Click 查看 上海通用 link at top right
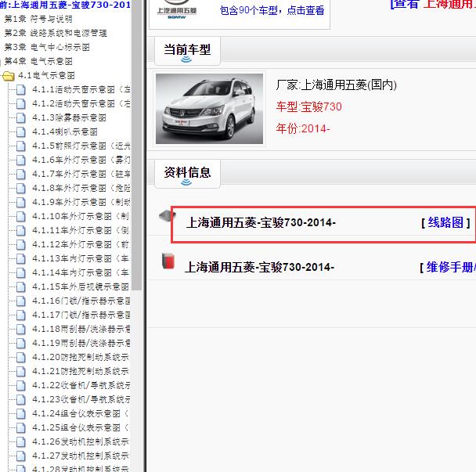Viewport: 476px width, 472px height. 433,4
